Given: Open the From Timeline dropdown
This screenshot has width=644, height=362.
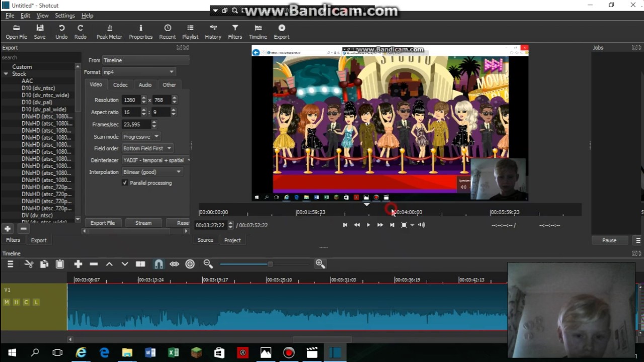Looking at the screenshot, I should coord(145,60).
